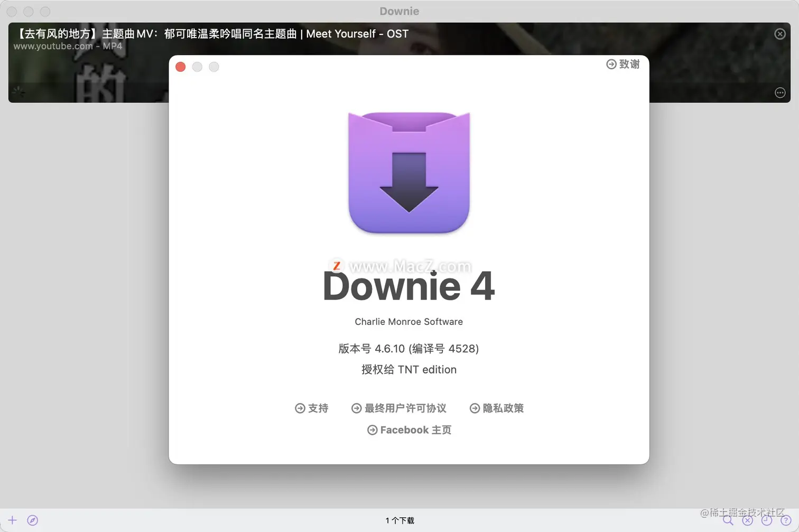
Task: Click the large Downie app icon
Action: point(409,173)
